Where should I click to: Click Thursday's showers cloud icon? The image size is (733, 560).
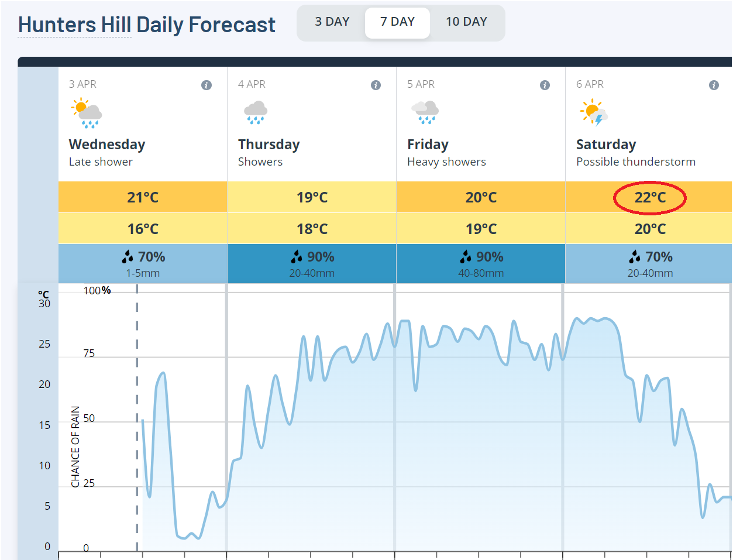256,113
